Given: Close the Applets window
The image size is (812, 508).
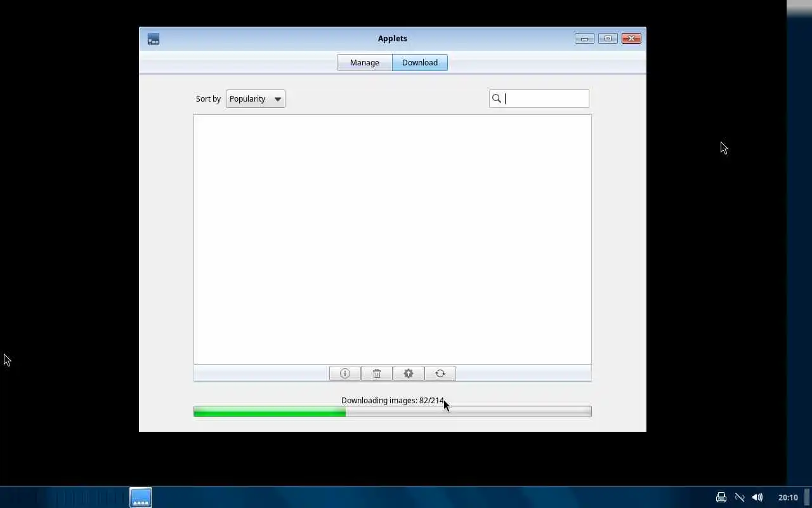Looking at the screenshot, I should (x=631, y=39).
